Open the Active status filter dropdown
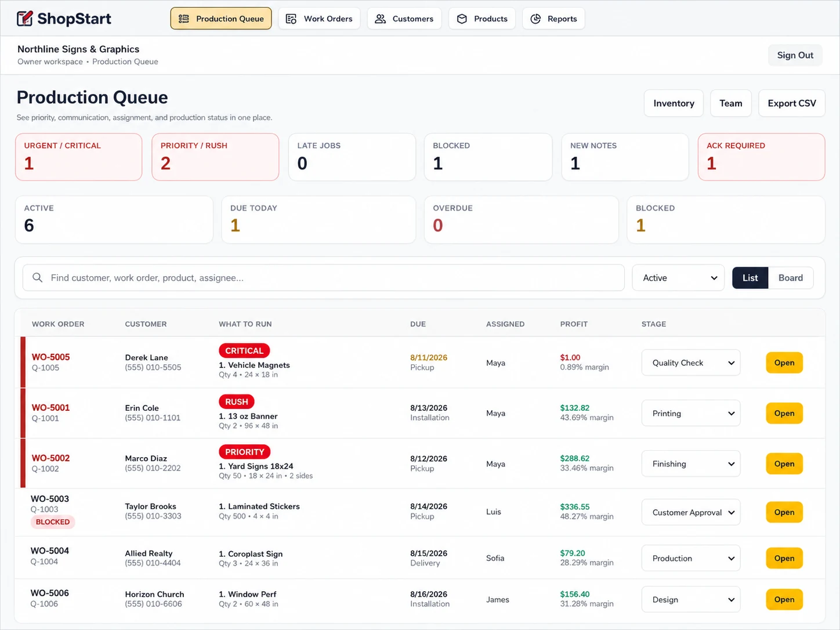The height and width of the screenshot is (630, 840). coord(678,278)
